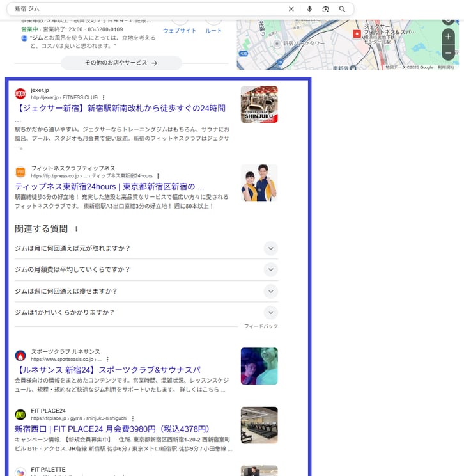Open the ティップネス東新宿24hours result link
This screenshot has width=464, height=476.
[109, 186]
